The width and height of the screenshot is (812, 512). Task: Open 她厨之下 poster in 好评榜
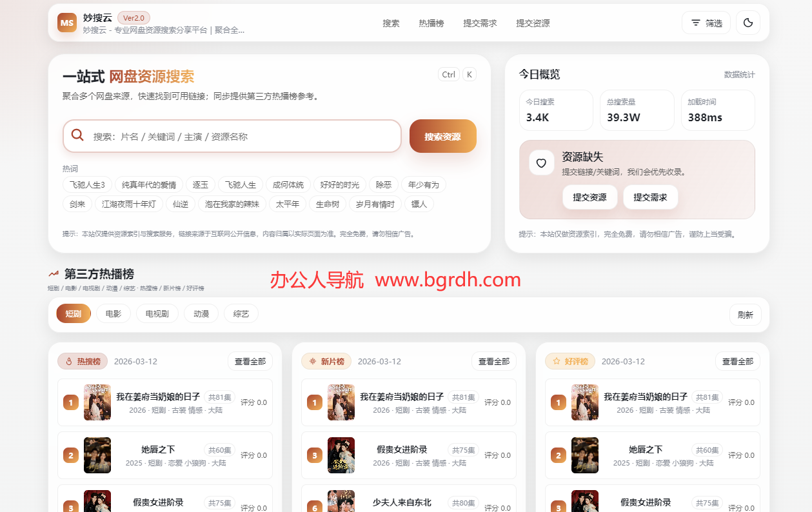pyautogui.click(x=585, y=455)
